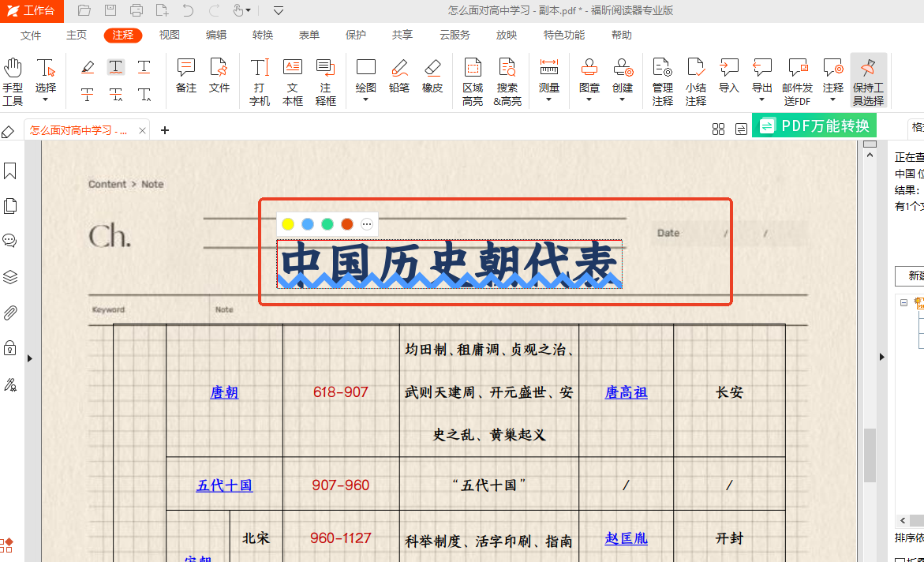Open the Attachments paperclip panel in sidebar
This screenshot has width=924, height=562.
pos(10,313)
